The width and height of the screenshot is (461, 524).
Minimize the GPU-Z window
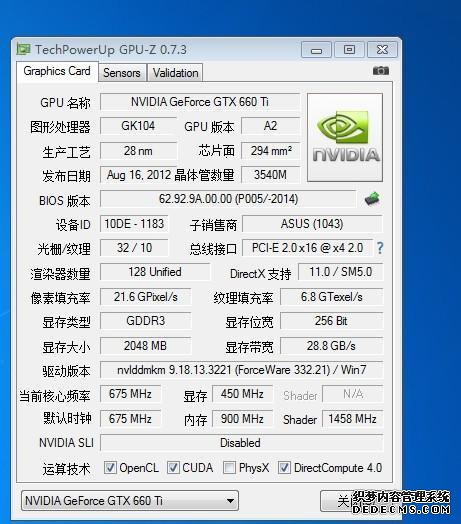tap(316, 50)
